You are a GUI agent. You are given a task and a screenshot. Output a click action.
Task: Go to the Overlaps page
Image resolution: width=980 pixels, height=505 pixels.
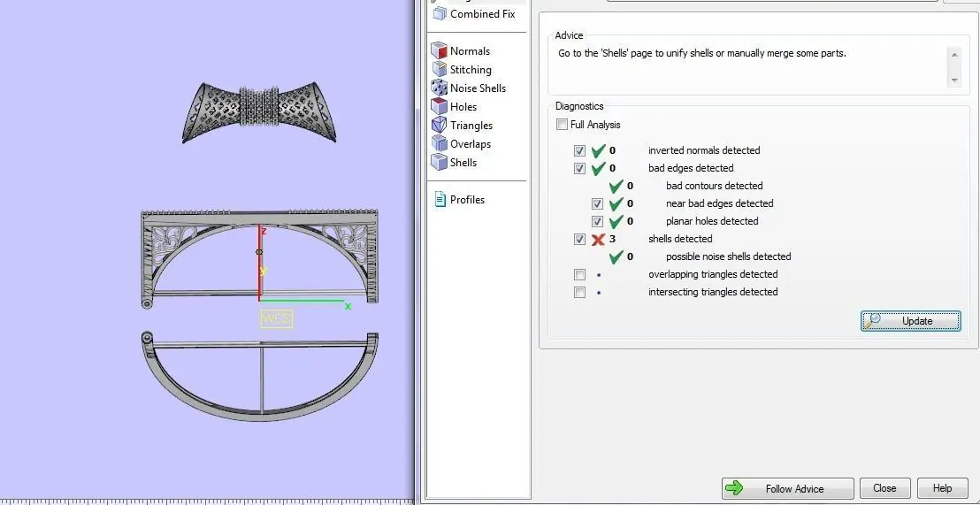click(471, 144)
